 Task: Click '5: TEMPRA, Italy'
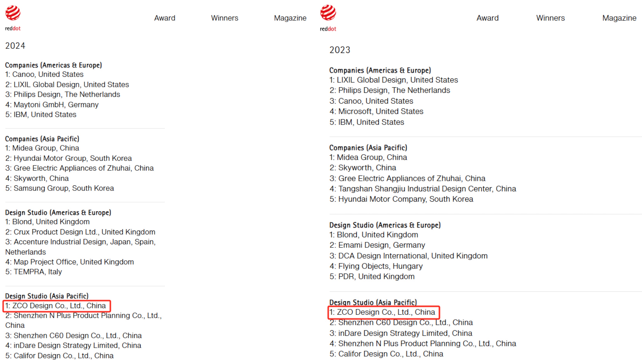click(x=34, y=272)
